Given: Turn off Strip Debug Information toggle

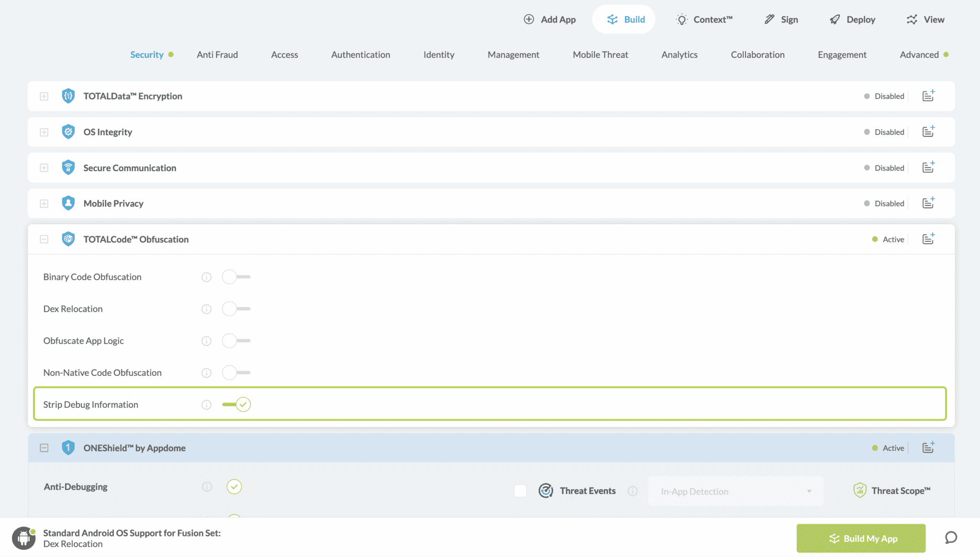Looking at the screenshot, I should pos(237,404).
